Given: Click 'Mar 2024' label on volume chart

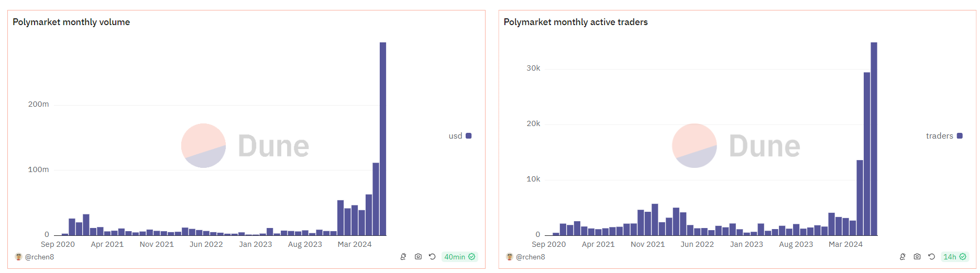Looking at the screenshot, I should pos(355,244).
